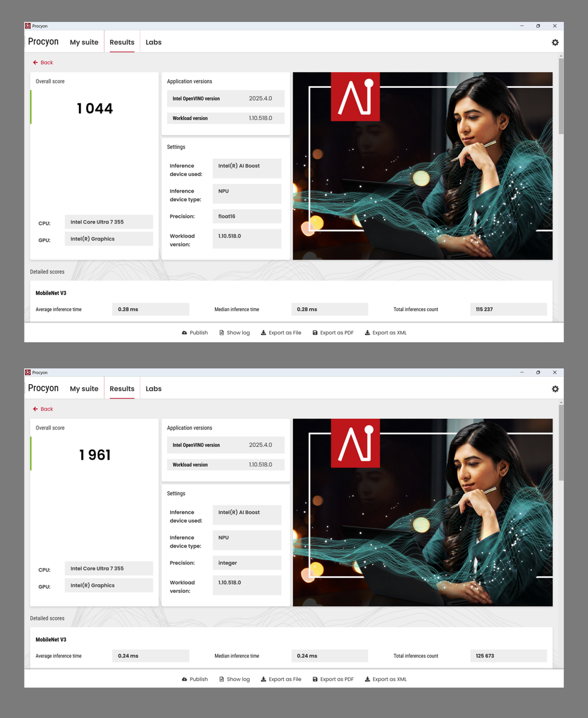The height and width of the screenshot is (718, 588).
Task: Publish the result in top window
Action: click(x=194, y=333)
